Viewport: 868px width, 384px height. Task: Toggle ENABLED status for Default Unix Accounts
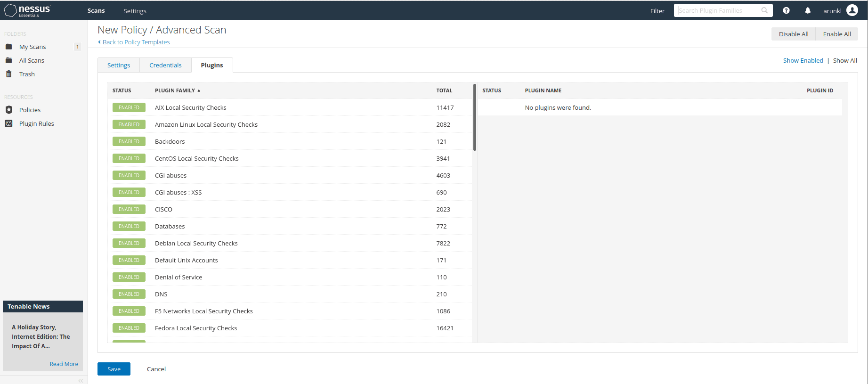click(x=129, y=260)
